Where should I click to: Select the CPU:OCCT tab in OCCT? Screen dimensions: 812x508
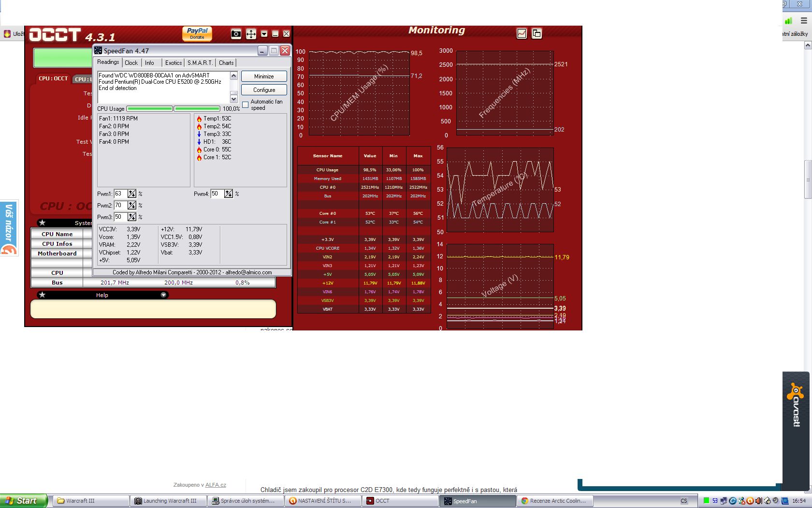coord(53,78)
